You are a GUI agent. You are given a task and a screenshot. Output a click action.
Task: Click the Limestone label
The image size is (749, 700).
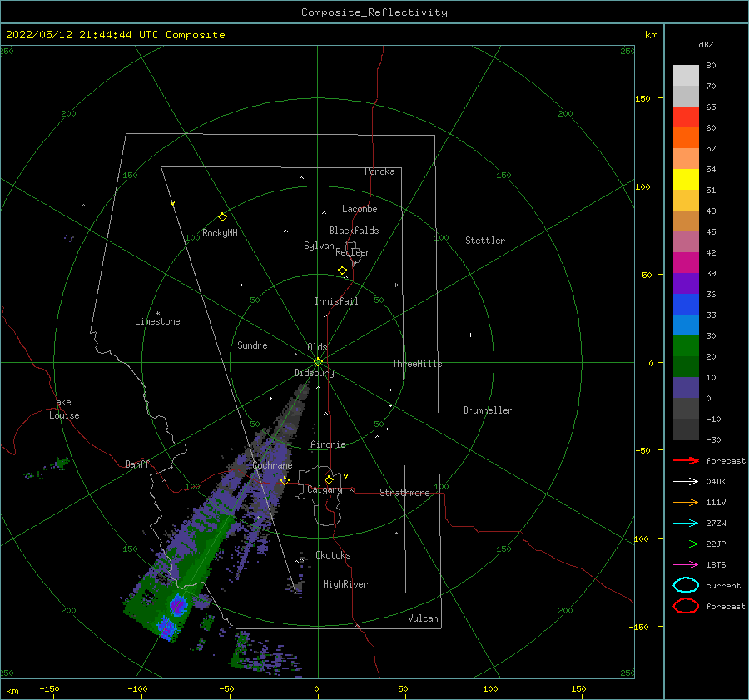click(x=157, y=321)
